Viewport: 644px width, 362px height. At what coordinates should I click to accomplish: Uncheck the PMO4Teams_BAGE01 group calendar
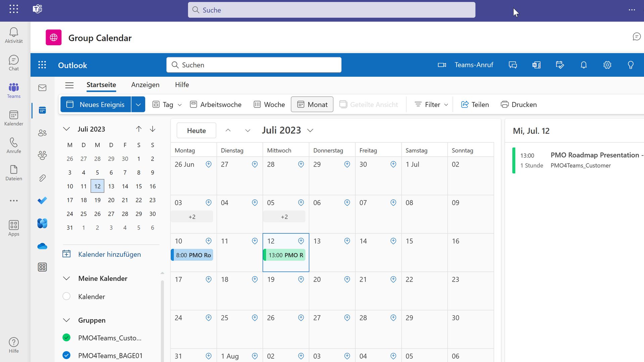[x=66, y=355]
